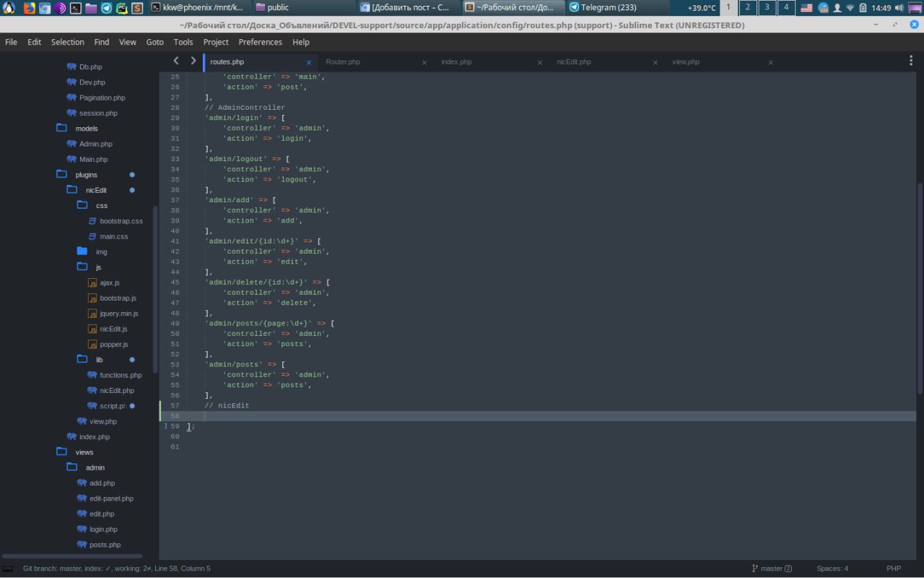This screenshot has height=578, width=924.
Task: Open the tab context menu (three dots)
Action: point(910,61)
